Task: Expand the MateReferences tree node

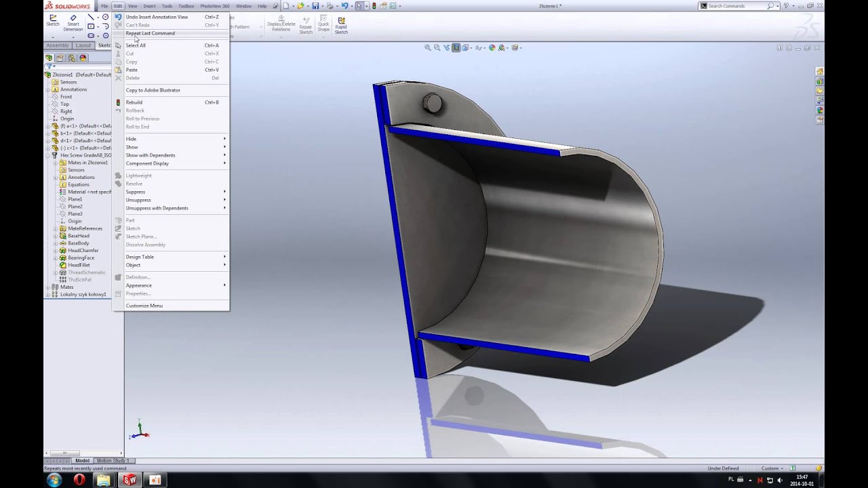Action: click(56, 228)
